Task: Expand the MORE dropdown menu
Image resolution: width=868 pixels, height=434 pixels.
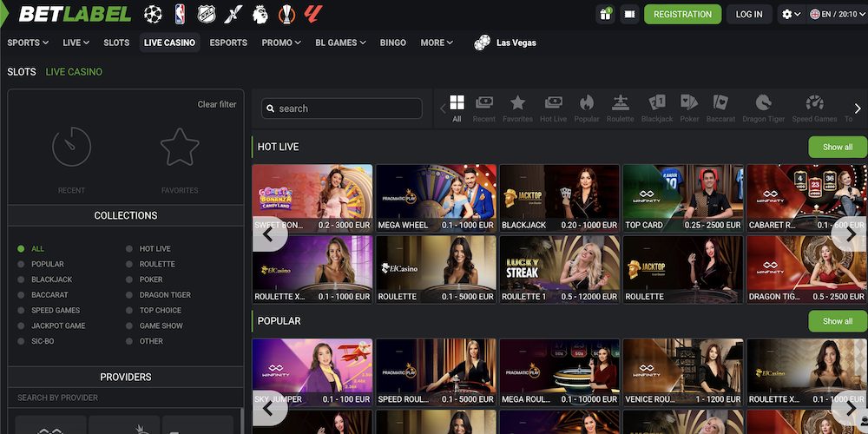Action: pyautogui.click(x=437, y=43)
